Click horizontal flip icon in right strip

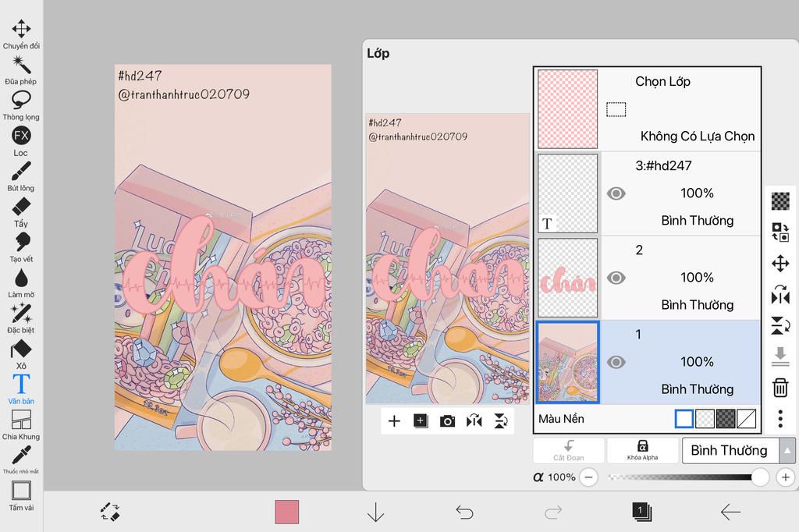coord(780,294)
